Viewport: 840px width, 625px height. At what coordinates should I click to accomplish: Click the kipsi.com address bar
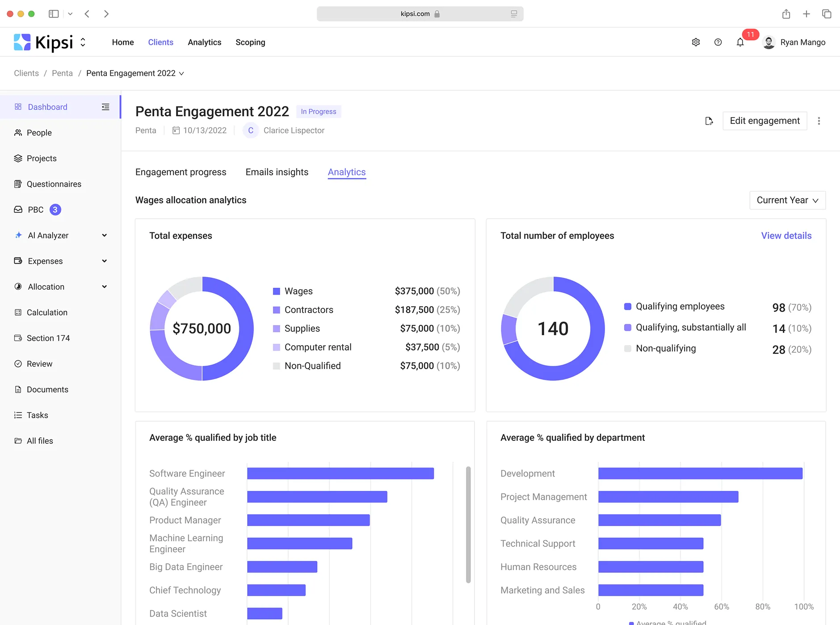420,14
